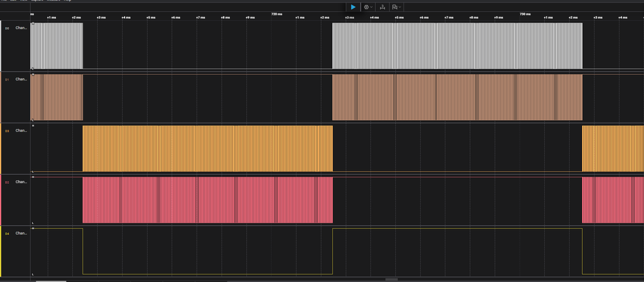Click the yellow D4 channel color strip
Screen dimensions: 644x282
[x=1, y=251]
